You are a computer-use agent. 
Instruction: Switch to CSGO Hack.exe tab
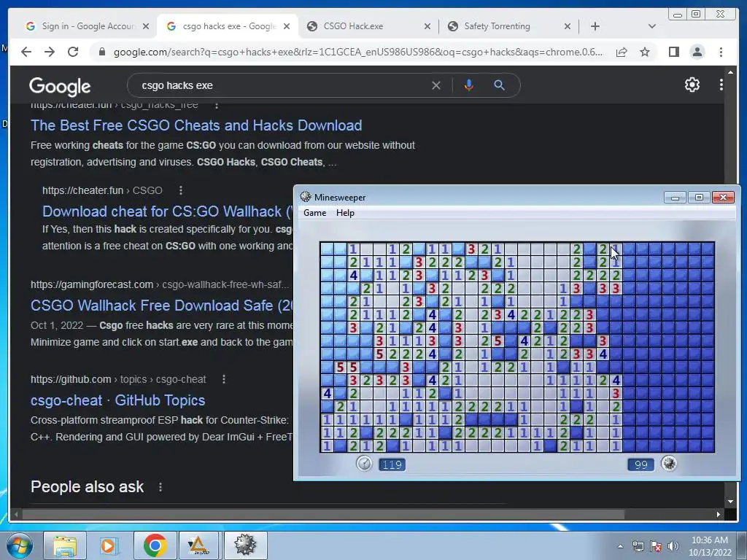pos(368,26)
